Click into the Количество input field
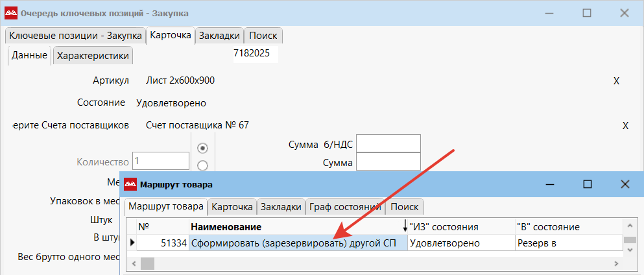This screenshot has width=644, height=275. click(x=160, y=161)
